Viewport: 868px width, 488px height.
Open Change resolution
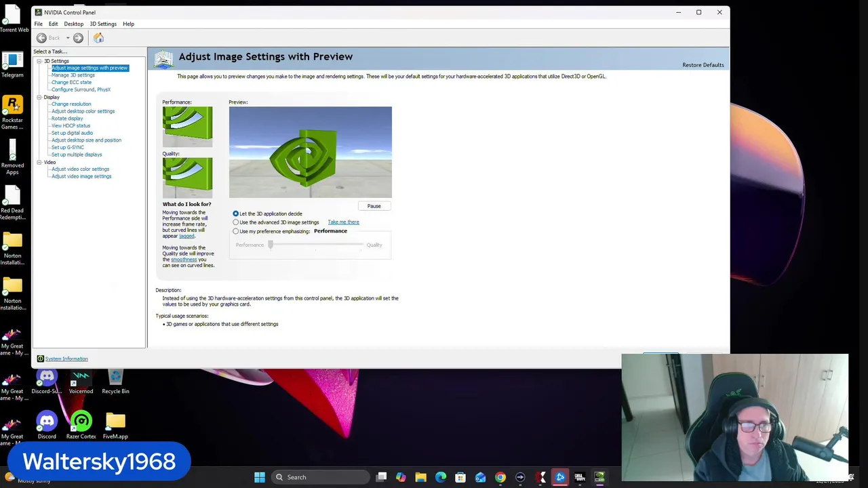71,104
